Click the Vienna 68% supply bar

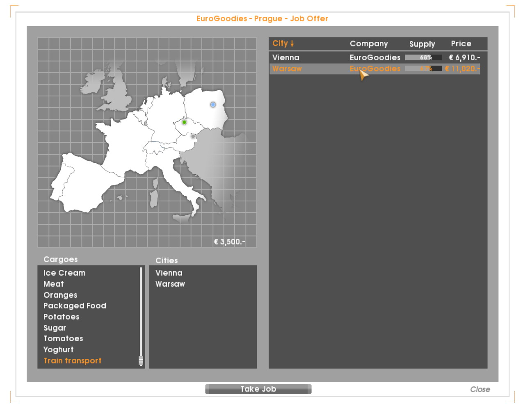tap(423, 58)
